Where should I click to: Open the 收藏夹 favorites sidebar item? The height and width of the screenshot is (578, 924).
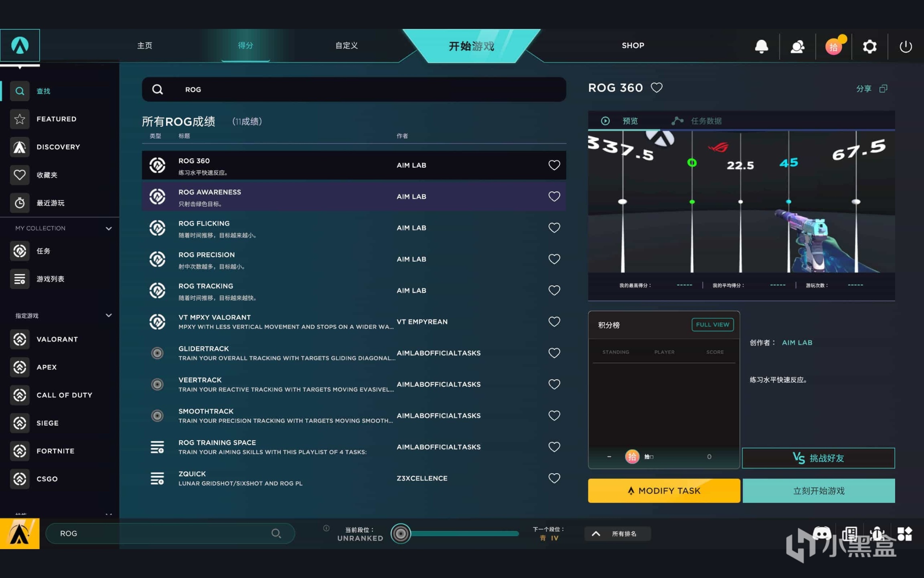[47, 175]
